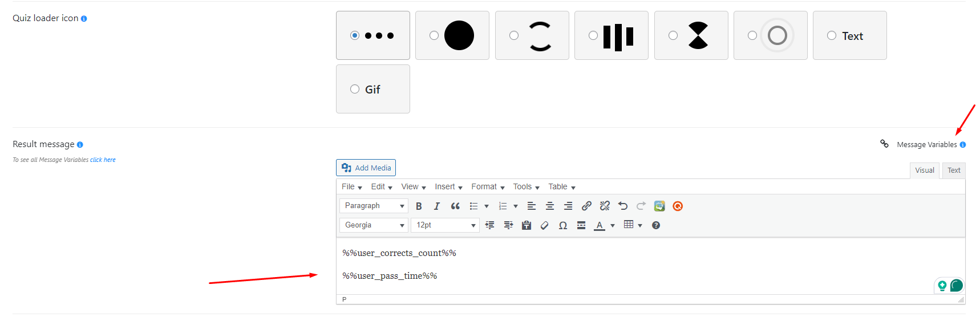The height and width of the screenshot is (321, 980).
Task: Click the green lightbulb icon in editor
Action: tap(942, 285)
